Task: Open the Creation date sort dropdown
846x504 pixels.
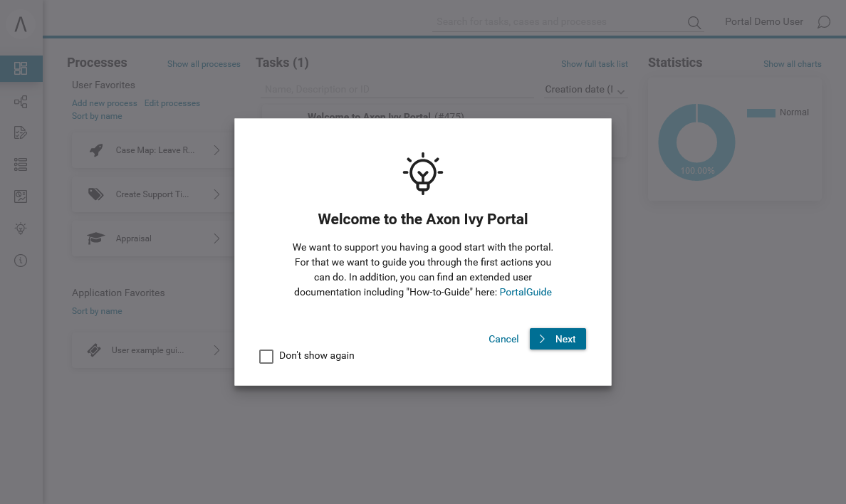Action: [584, 90]
